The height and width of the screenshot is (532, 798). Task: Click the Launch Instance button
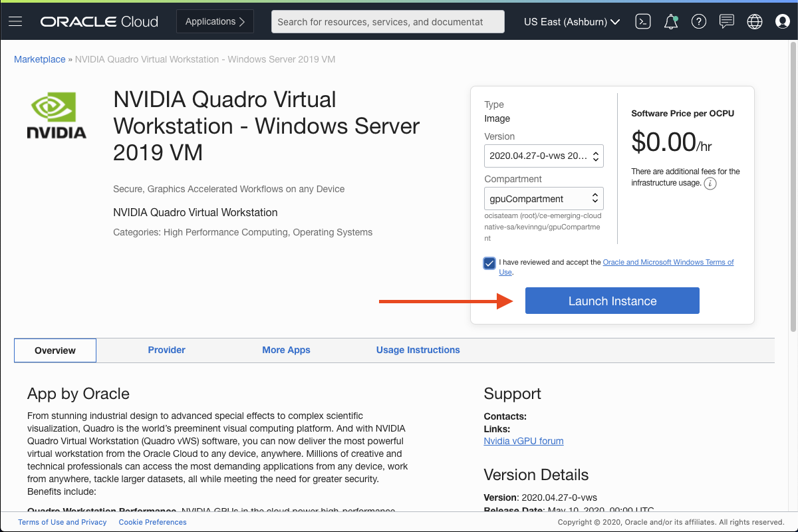tap(611, 301)
